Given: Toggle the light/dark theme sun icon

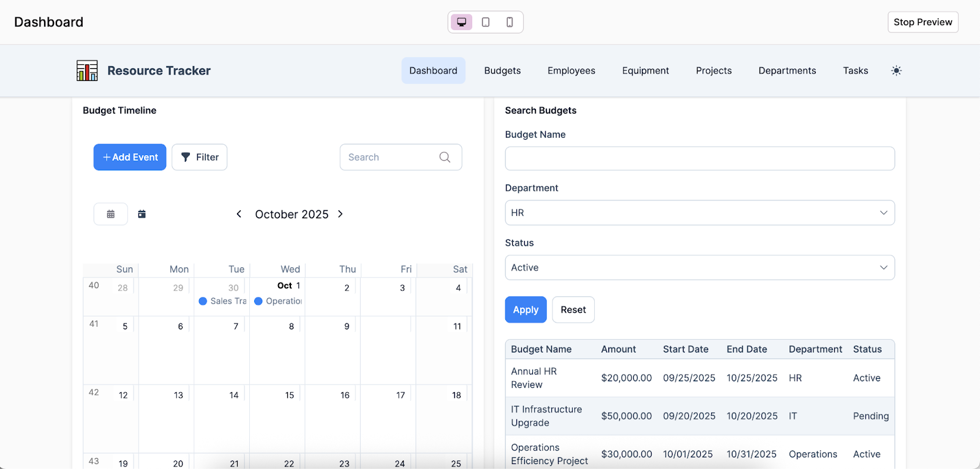Looking at the screenshot, I should [896, 71].
